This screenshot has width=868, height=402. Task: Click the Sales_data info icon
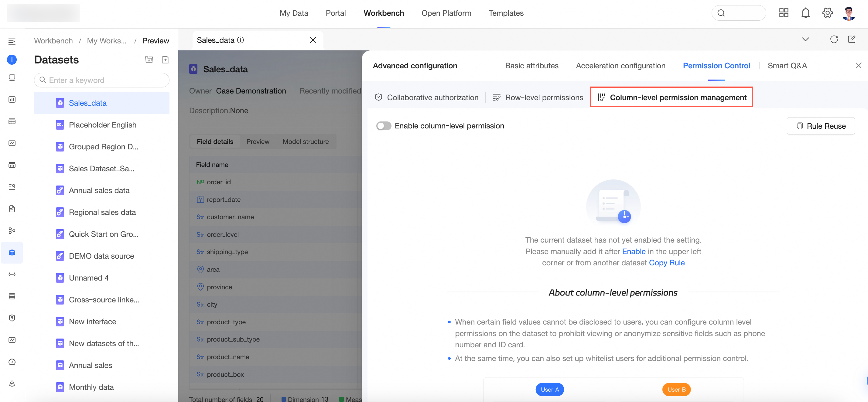coord(241,40)
